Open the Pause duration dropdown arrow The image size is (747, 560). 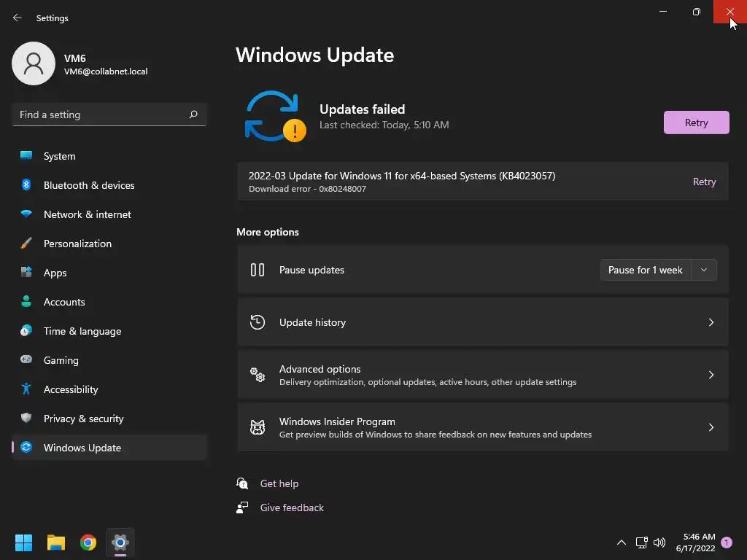coord(704,270)
